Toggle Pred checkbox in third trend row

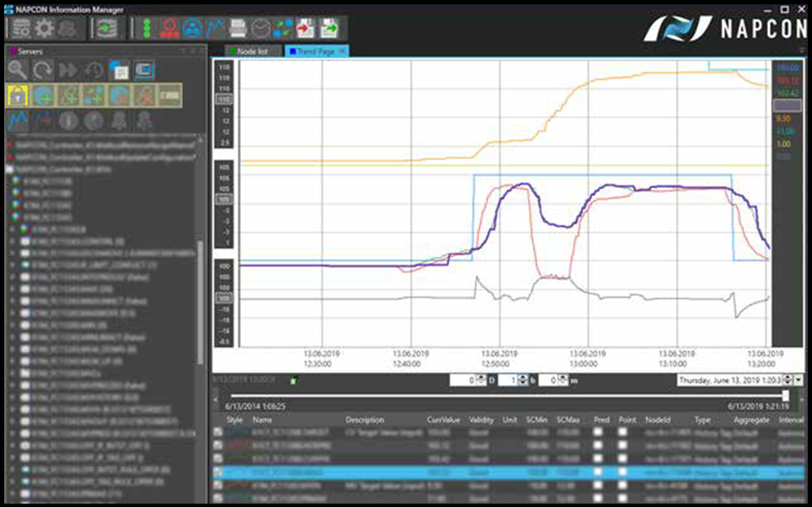600,459
